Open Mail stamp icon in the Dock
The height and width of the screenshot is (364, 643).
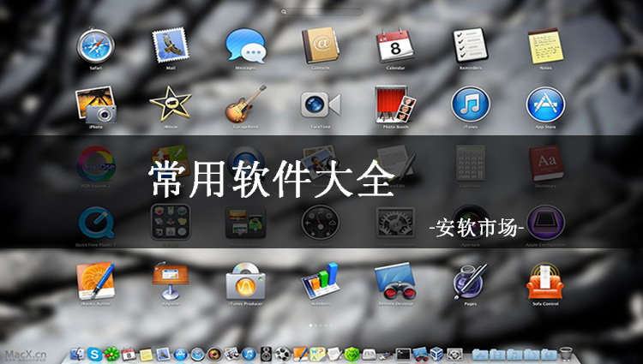163,355
